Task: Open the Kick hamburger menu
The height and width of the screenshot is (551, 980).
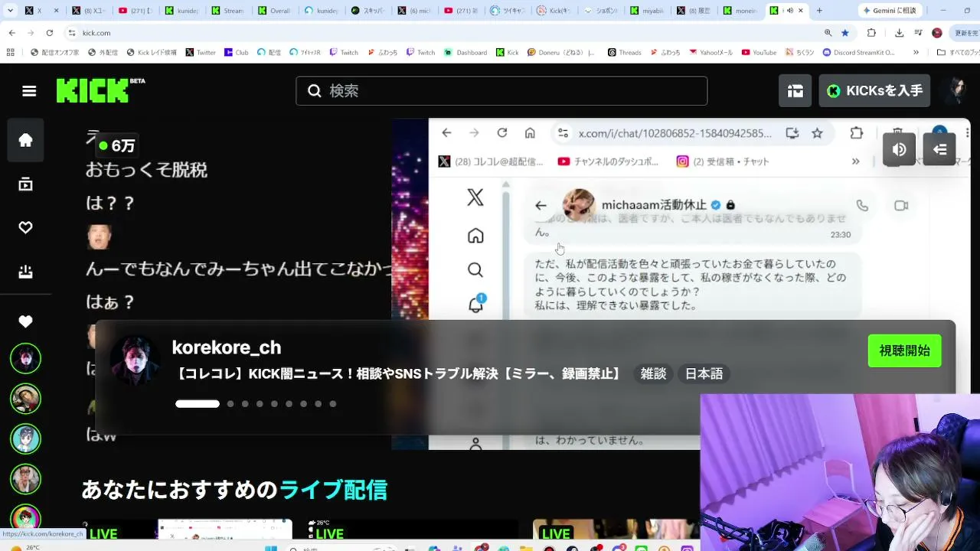Action: coord(29,91)
